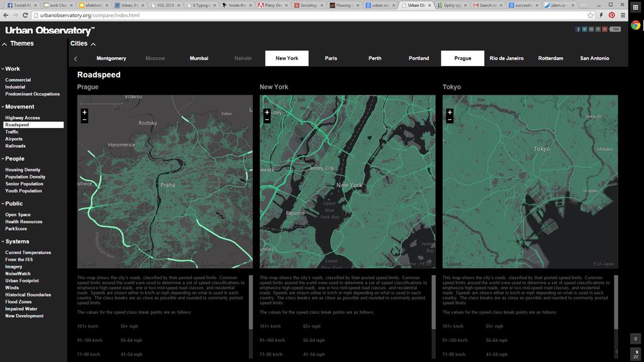This screenshot has height=362, width=644.
Task: Add Perth to the comparison
Action: click(375, 58)
